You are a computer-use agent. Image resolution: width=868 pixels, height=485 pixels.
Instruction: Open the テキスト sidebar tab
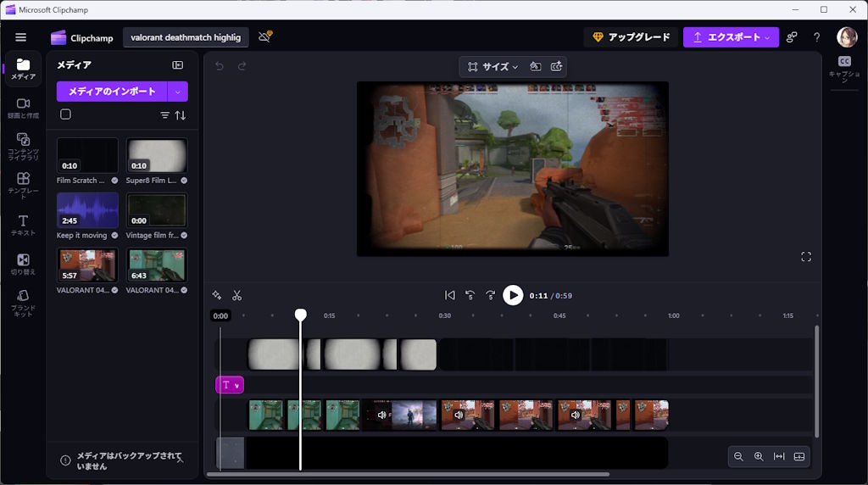click(x=23, y=226)
